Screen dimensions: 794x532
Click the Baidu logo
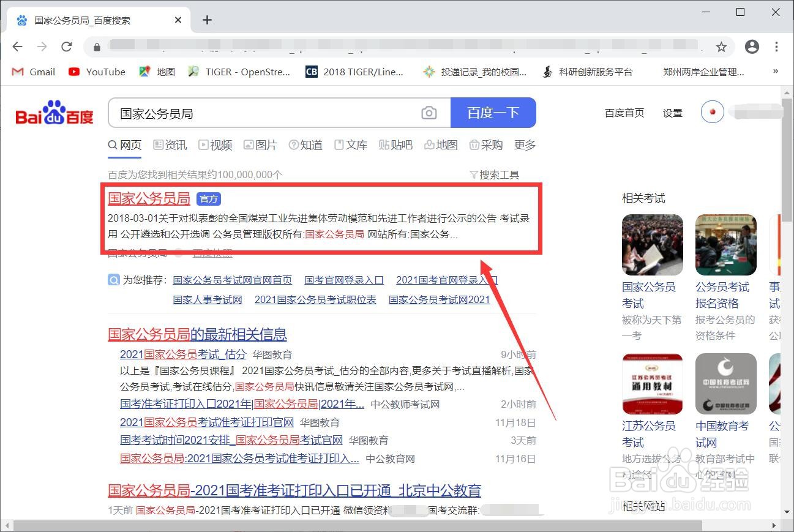pyautogui.click(x=54, y=113)
